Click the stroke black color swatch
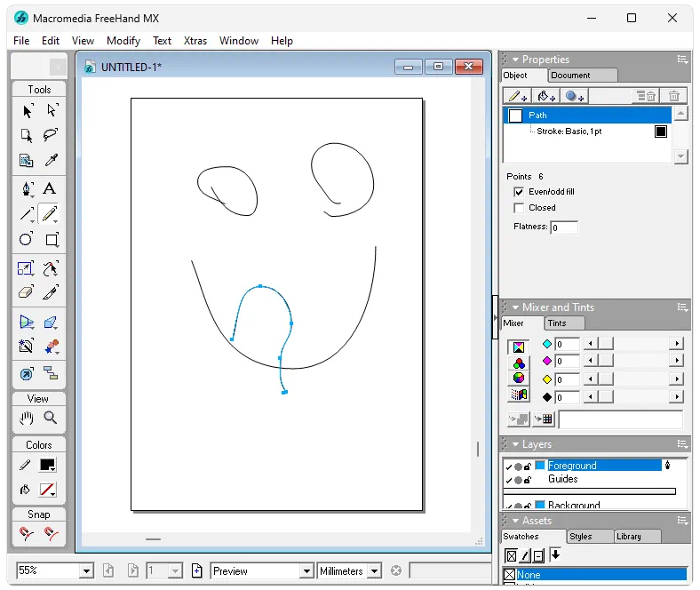The height and width of the screenshot is (590, 700). click(x=661, y=132)
